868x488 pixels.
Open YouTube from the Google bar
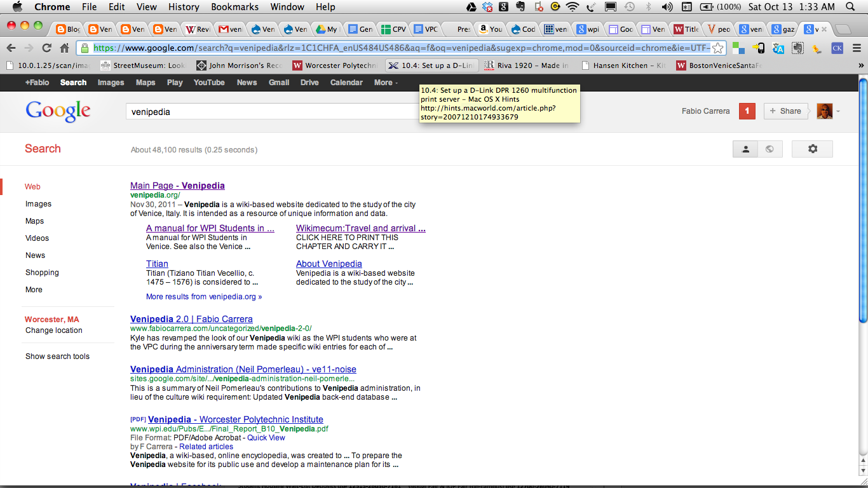[x=209, y=83]
